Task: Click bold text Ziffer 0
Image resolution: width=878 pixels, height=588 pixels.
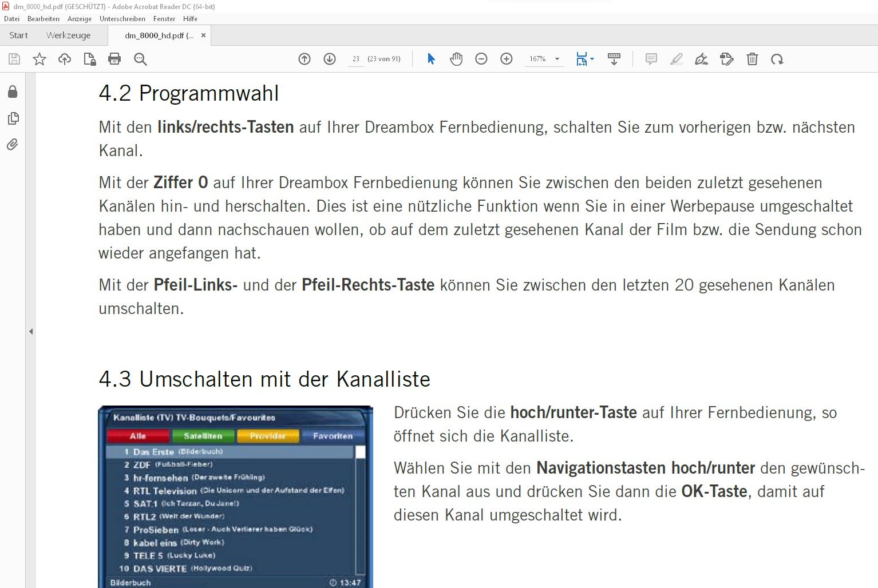Action: (x=181, y=182)
